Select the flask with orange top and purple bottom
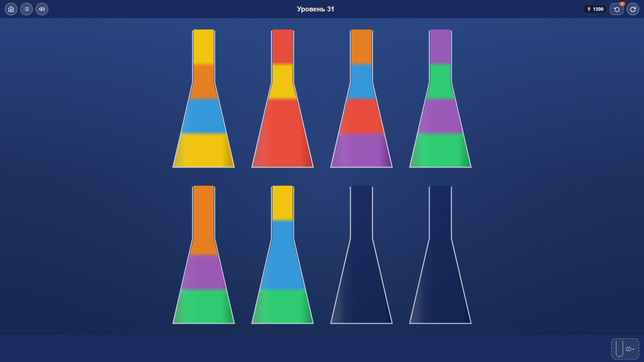 tap(361, 99)
